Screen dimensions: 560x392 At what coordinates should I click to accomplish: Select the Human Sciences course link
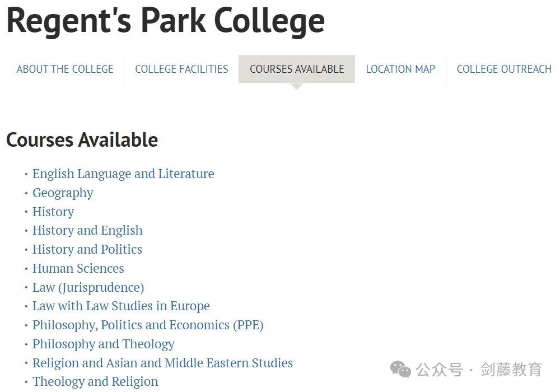[x=78, y=268]
